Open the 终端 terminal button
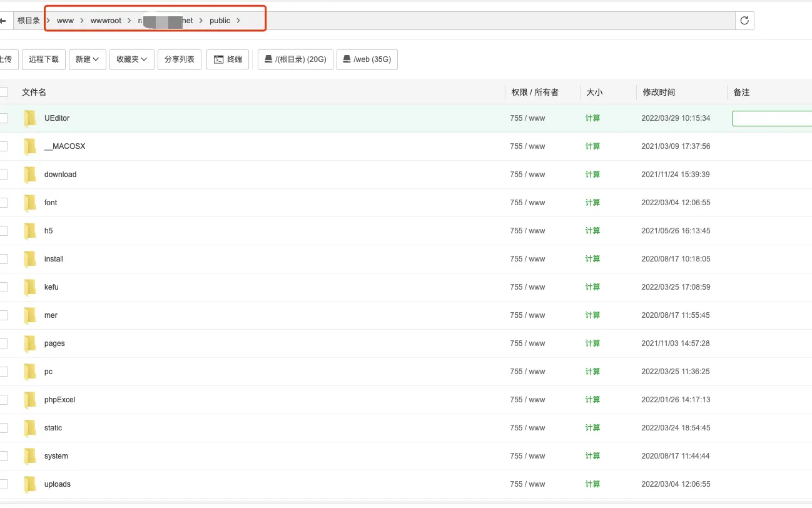This screenshot has width=812, height=508. coord(228,59)
